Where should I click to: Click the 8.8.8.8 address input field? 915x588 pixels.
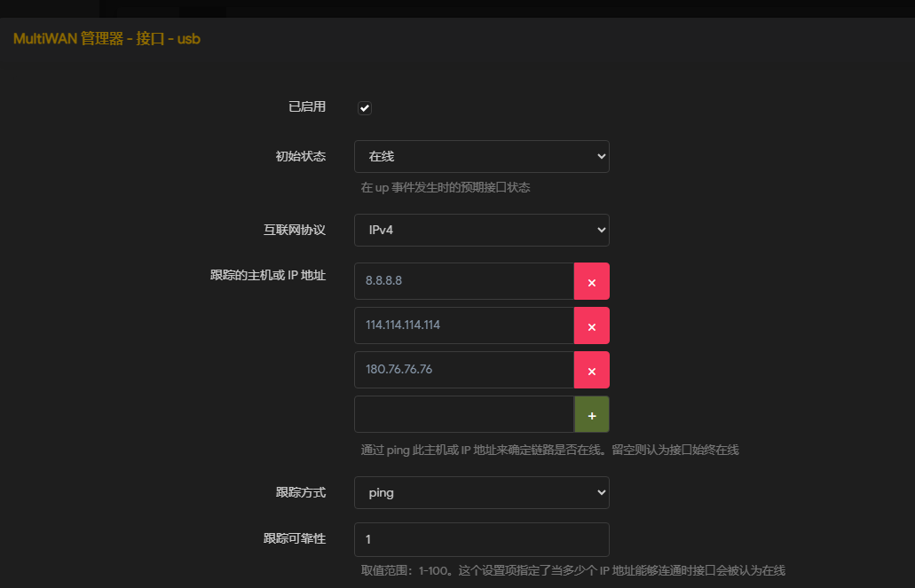463,281
